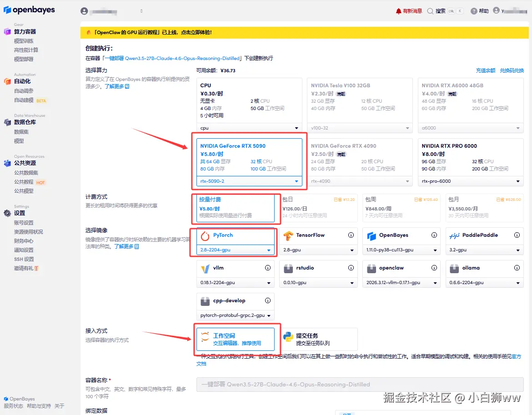Click the 兑换码兑换 link
This screenshot has width=532, height=415.
(x=512, y=70)
